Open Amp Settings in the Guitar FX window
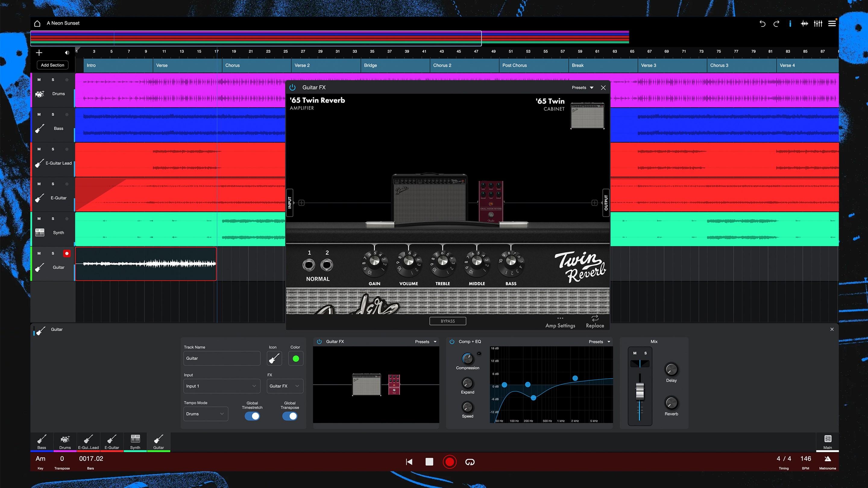868x488 pixels. point(560,322)
